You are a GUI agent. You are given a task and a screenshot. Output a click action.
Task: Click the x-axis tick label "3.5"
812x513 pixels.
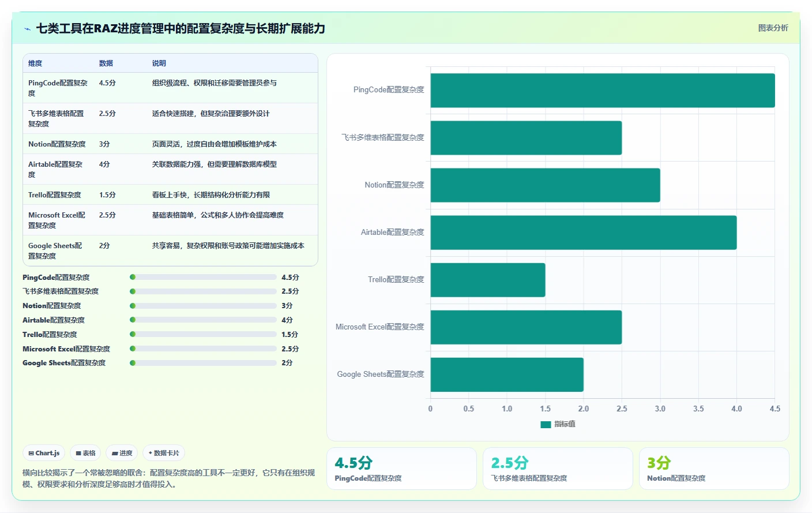(698, 409)
